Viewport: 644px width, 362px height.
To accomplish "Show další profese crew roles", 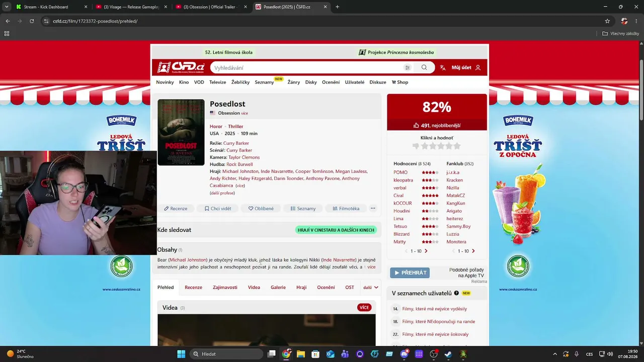I will click(222, 193).
